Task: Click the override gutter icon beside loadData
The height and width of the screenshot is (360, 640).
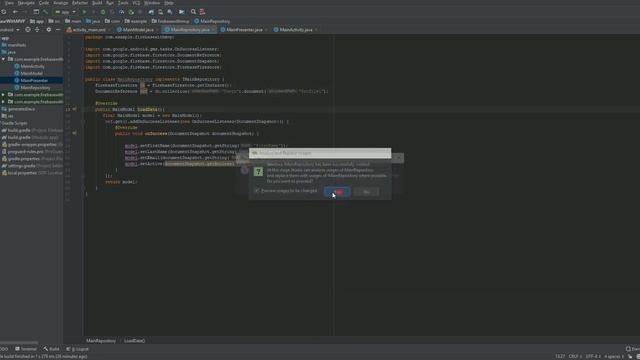Action: [74, 109]
